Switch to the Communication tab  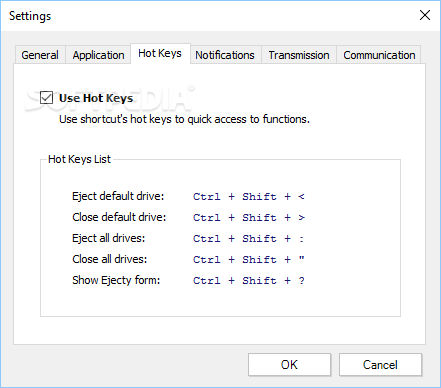(379, 55)
